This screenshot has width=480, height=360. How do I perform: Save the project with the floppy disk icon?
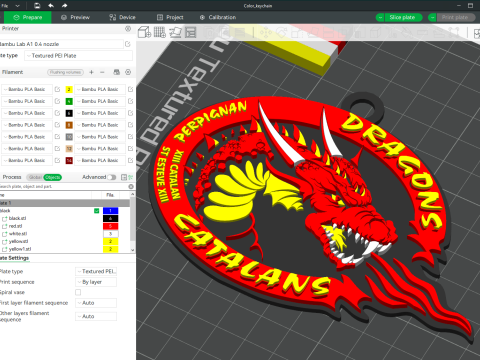(37, 5)
